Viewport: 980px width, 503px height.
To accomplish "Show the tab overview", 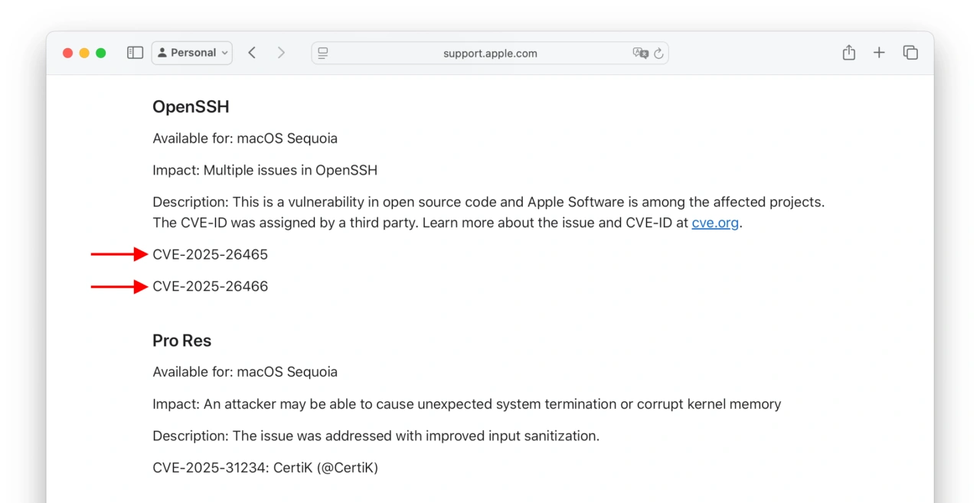I will point(910,53).
